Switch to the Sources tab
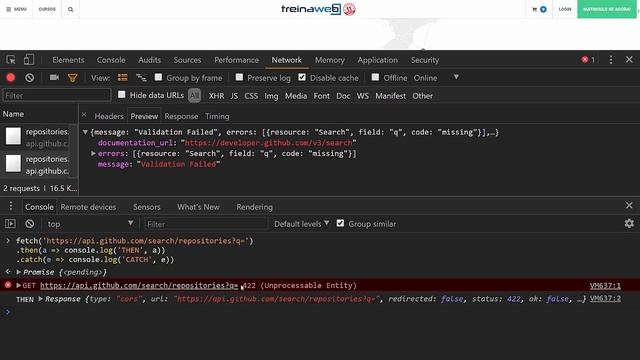640x360 pixels. pos(187,60)
